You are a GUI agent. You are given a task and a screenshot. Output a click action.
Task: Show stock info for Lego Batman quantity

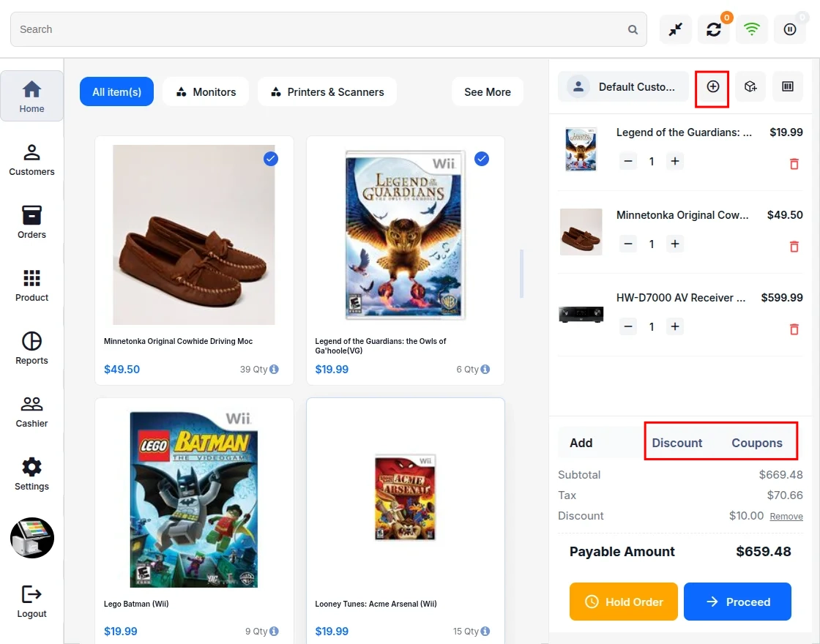pyautogui.click(x=274, y=631)
